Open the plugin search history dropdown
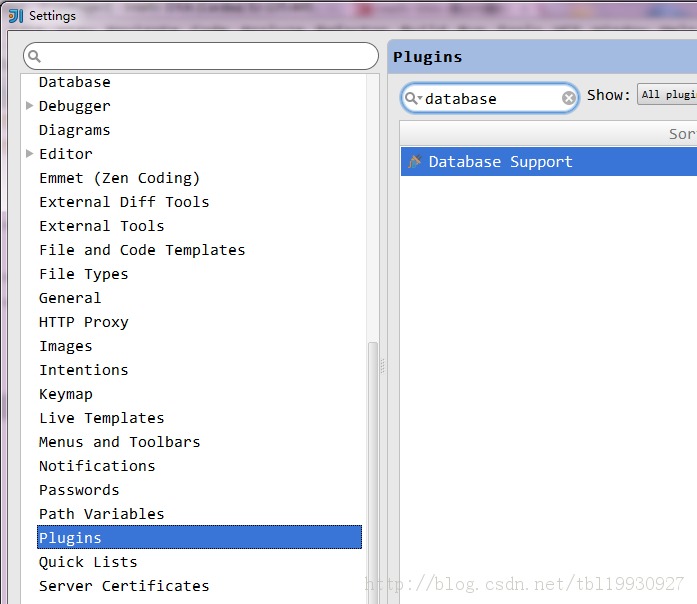 [413, 98]
